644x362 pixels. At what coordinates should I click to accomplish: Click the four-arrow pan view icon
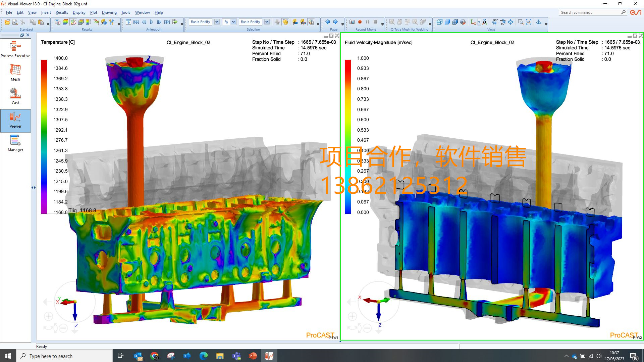pos(511,22)
